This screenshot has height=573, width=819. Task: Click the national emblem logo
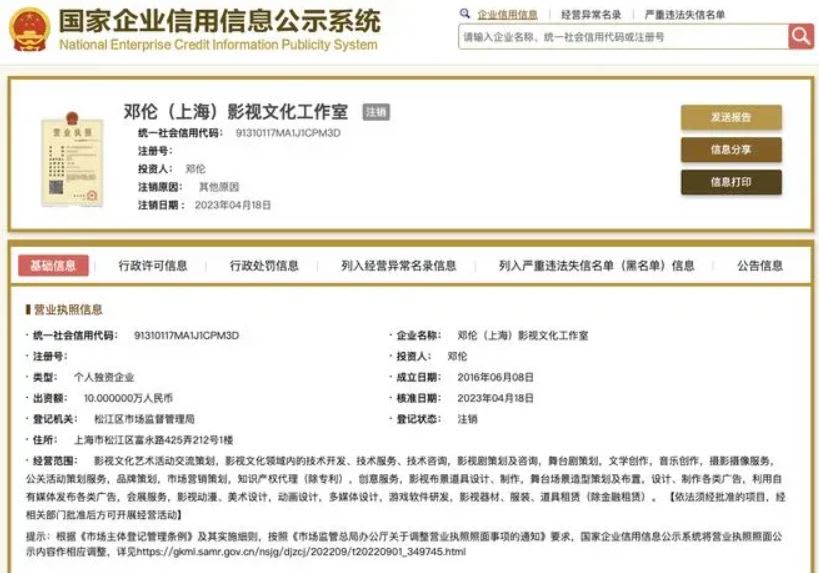click(29, 30)
